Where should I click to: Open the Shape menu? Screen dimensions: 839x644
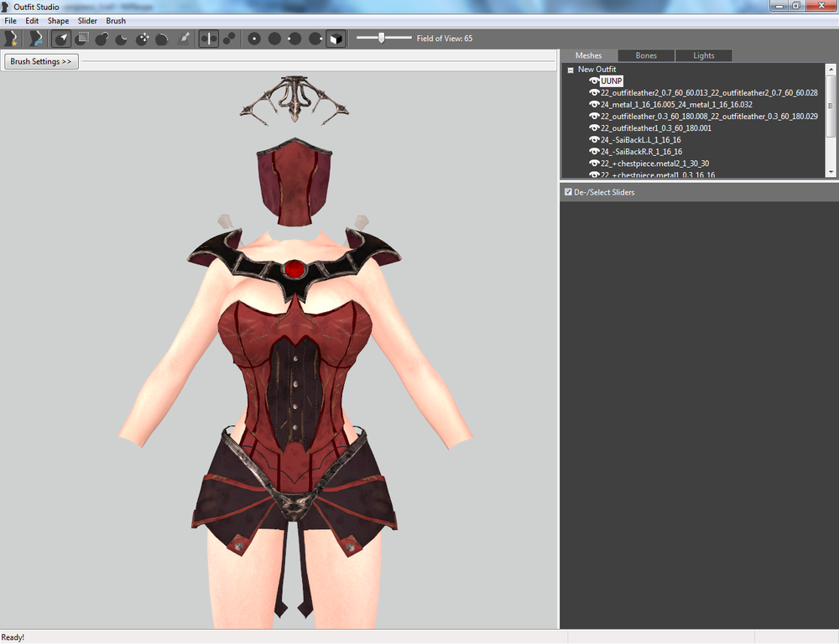point(59,21)
